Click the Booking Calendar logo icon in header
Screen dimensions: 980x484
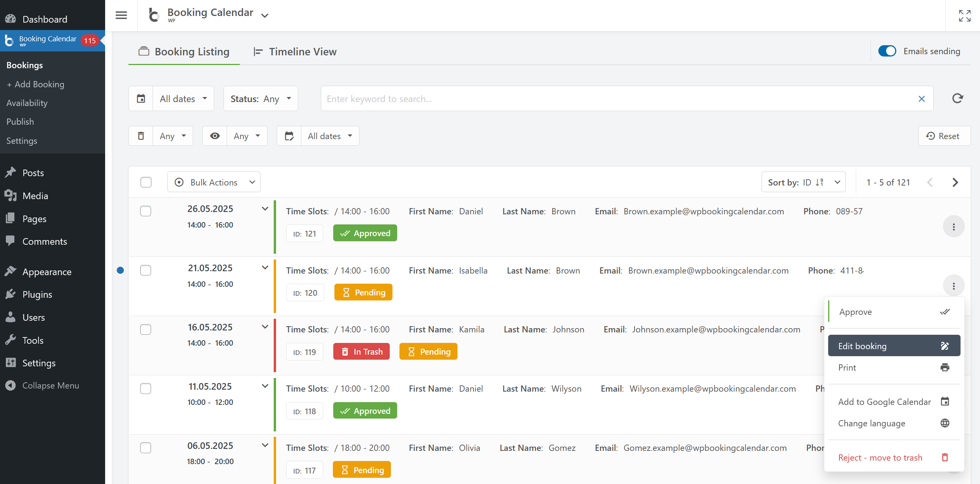click(154, 15)
